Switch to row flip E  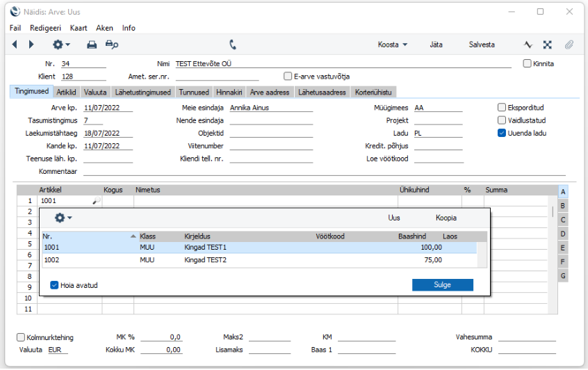click(563, 248)
